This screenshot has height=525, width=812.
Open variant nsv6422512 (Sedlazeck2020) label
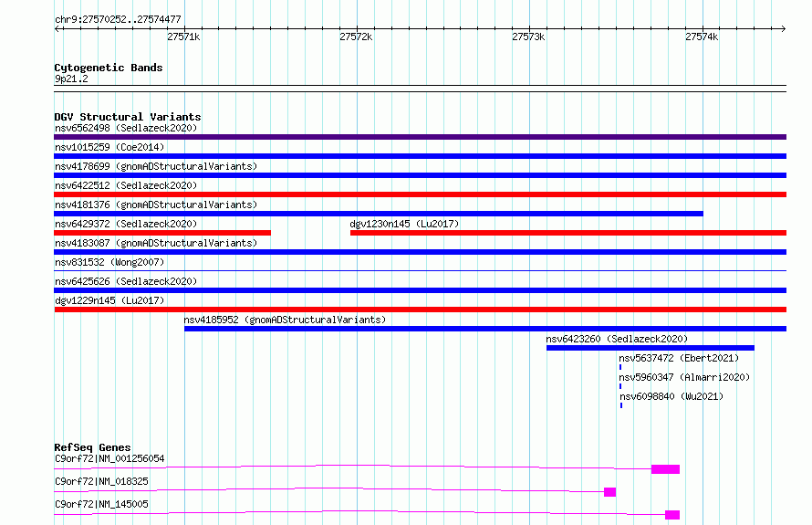click(x=126, y=185)
